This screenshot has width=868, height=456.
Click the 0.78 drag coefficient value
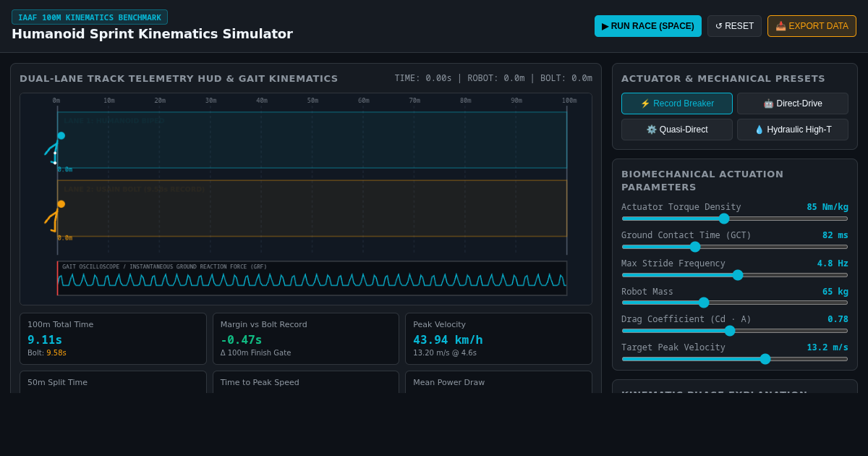point(838,319)
